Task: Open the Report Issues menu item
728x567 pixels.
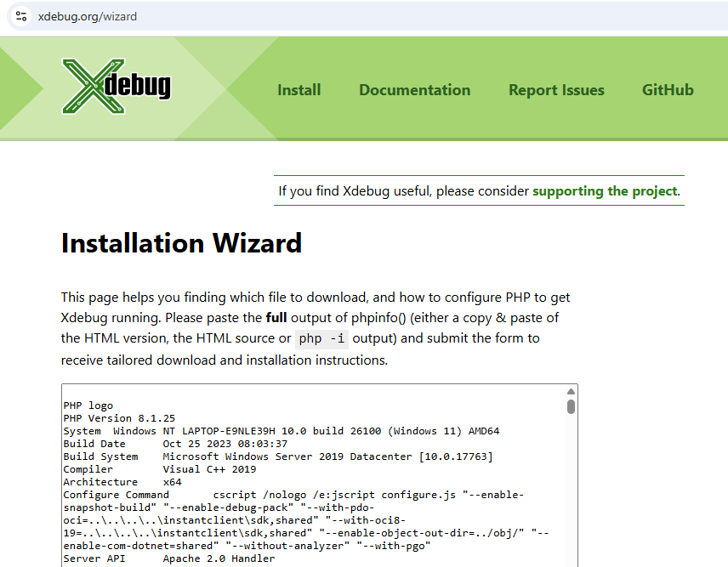Action: pyautogui.click(x=556, y=90)
